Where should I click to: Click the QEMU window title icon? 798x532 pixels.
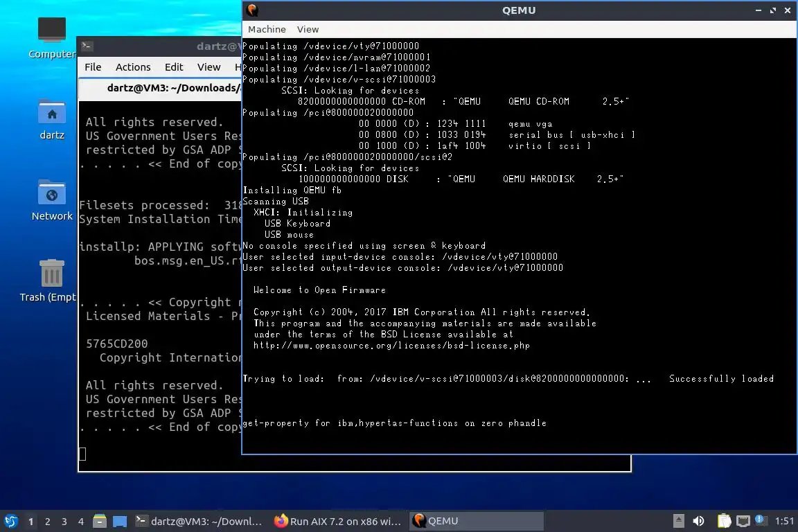[x=252, y=10]
